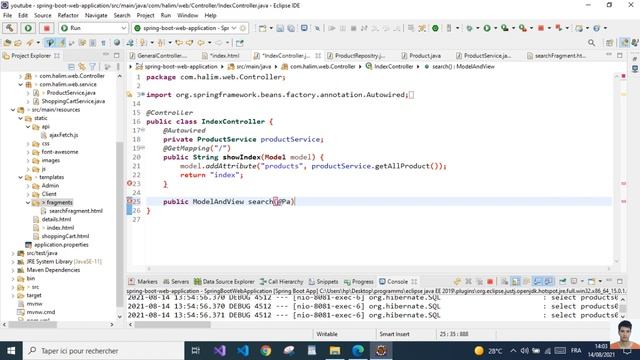Switch to the ProductRepository editor tab
The image size is (640, 360).
356,56
